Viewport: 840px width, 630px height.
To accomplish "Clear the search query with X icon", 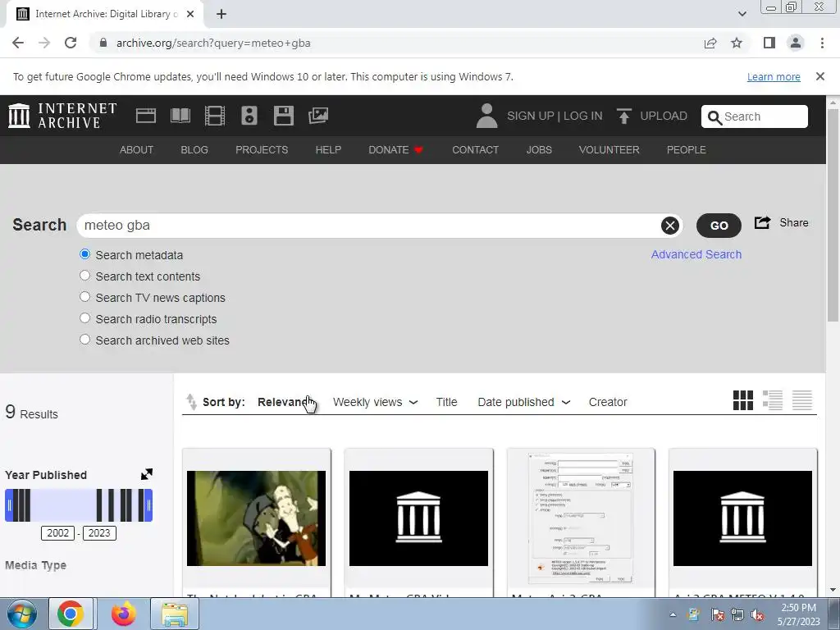I will [x=669, y=226].
